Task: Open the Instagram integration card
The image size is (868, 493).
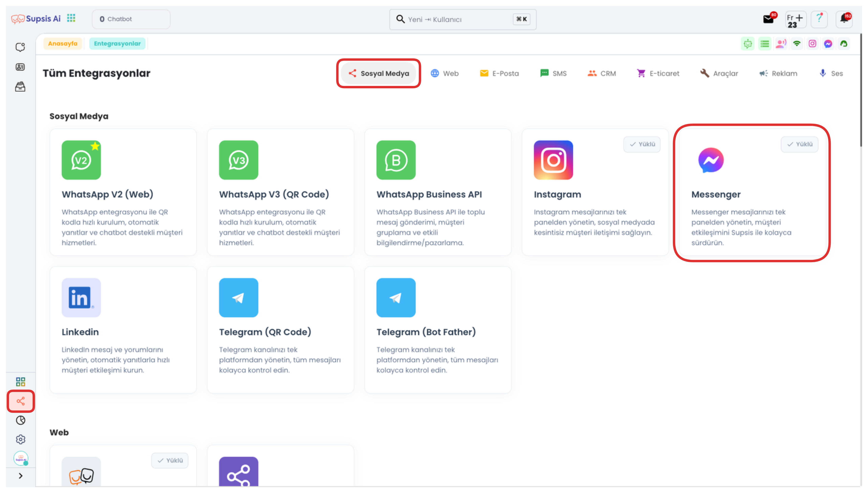Action: (x=595, y=192)
